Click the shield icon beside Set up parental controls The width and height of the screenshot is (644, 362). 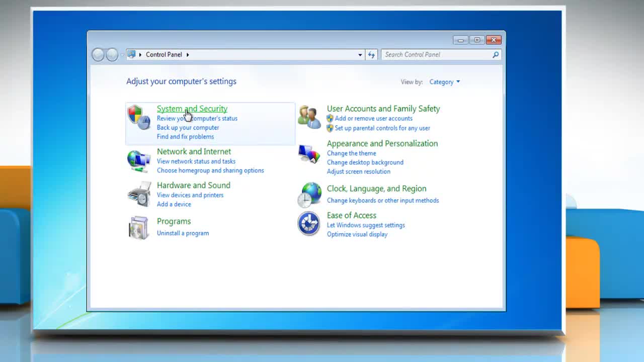pos(330,128)
